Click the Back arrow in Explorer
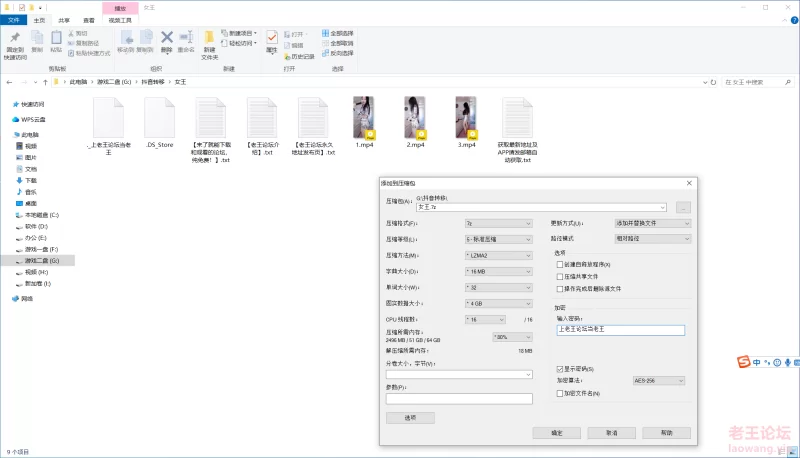 coord(9,82)
